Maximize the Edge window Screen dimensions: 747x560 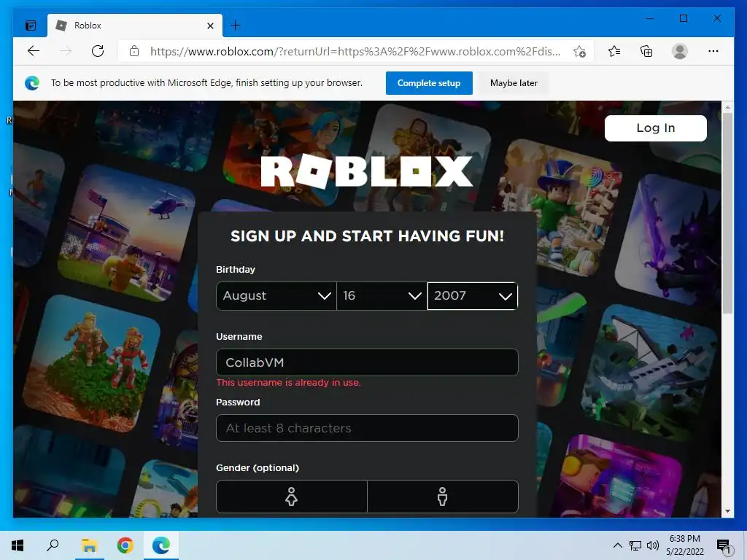pos(683,18)
